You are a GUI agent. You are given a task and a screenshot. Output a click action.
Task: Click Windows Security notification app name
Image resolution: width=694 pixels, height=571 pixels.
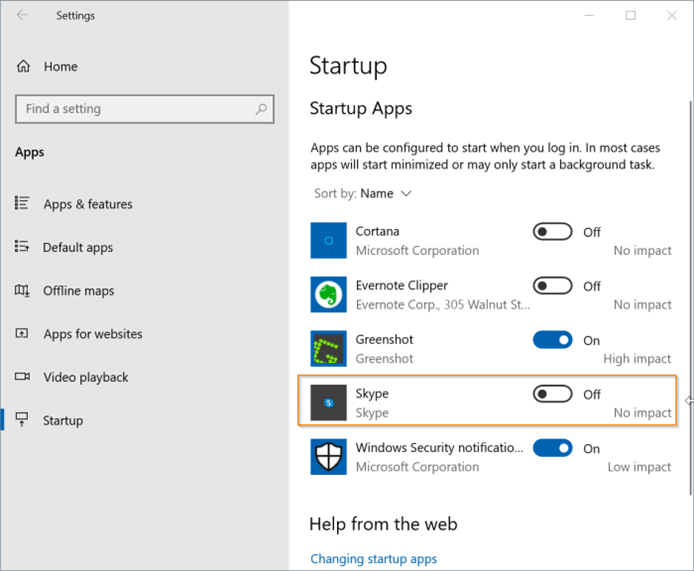(439, 448)
